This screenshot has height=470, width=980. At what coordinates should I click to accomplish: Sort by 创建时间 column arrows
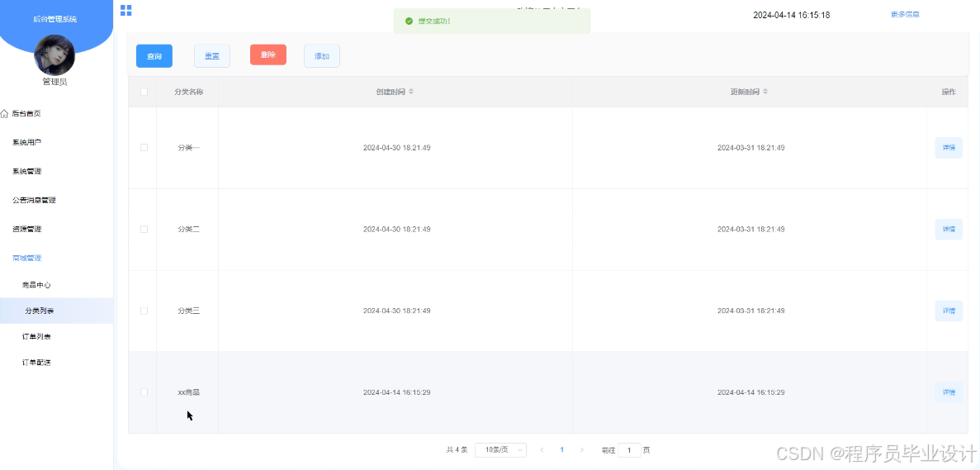(x=410, y=92)
